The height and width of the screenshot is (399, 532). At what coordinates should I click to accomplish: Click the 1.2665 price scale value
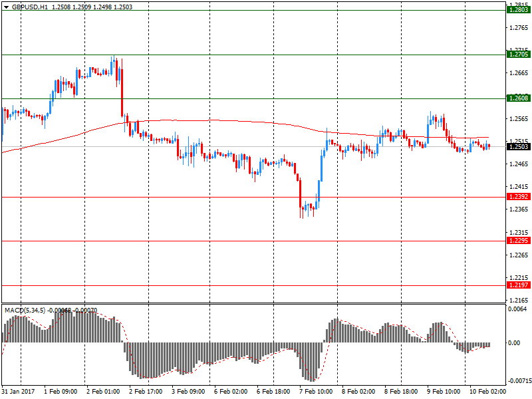519,73
